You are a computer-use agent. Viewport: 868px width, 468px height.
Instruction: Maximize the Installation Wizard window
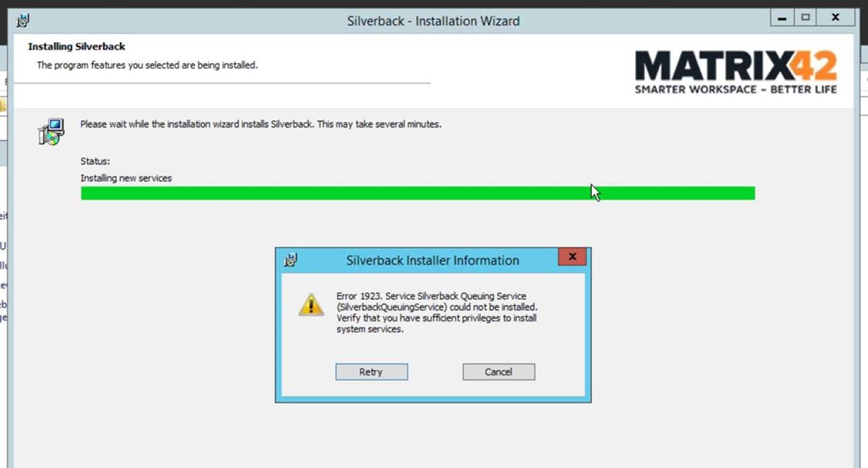805,18
